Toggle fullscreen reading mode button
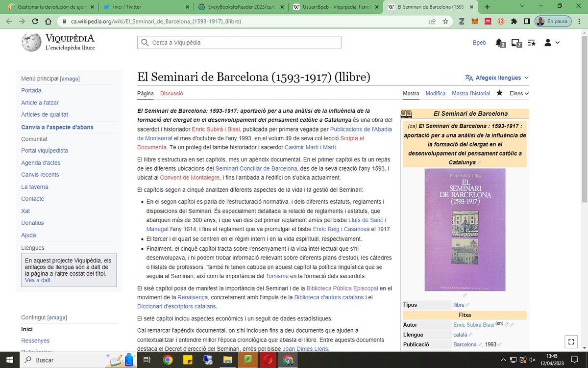This screenshot has width=588, height=368. pyautogui.click(x=570, y=342)
